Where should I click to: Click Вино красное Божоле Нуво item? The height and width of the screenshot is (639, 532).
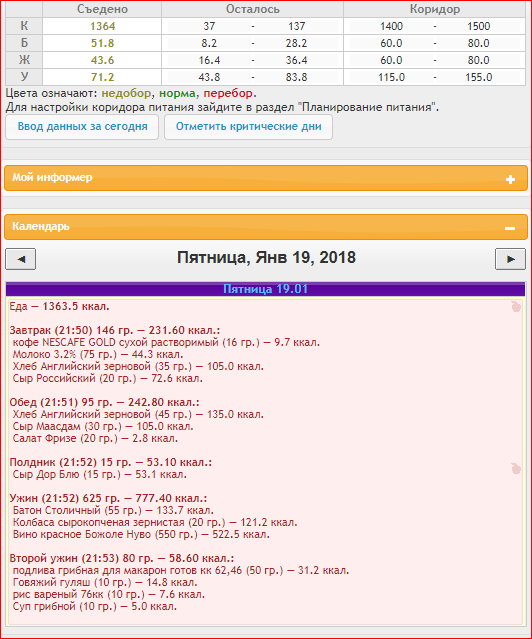(x=141, y=534)
